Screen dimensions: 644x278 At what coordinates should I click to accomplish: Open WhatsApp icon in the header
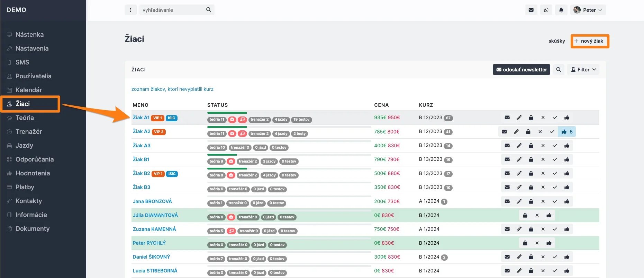(x=546, y=10)
